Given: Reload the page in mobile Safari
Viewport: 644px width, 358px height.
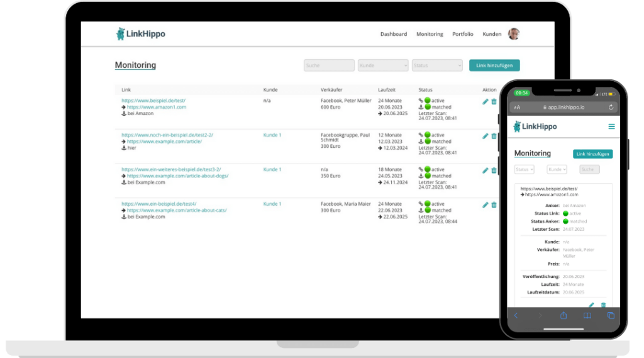Looking at the screenshot, I should click(x=611, y=108).
